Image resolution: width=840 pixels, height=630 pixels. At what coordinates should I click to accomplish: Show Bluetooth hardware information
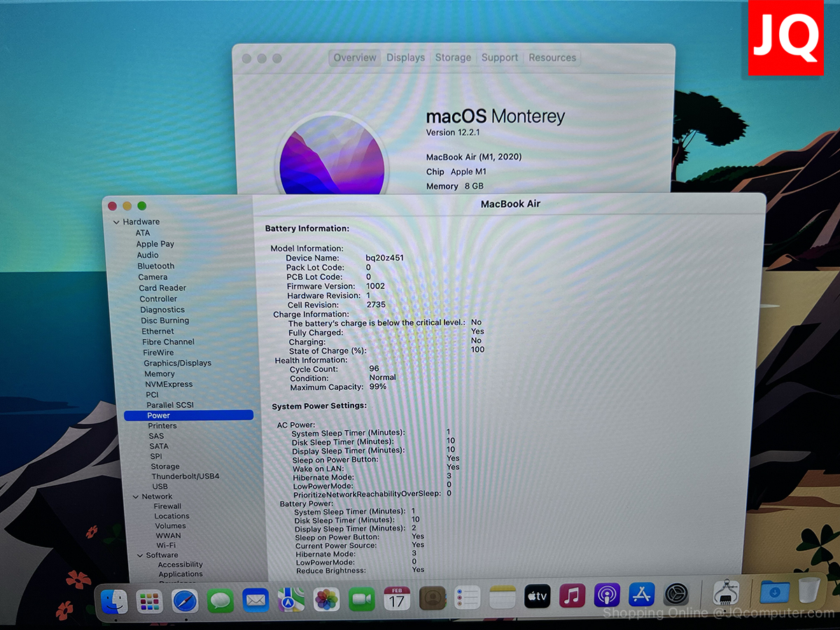click(x=156, y=267)
